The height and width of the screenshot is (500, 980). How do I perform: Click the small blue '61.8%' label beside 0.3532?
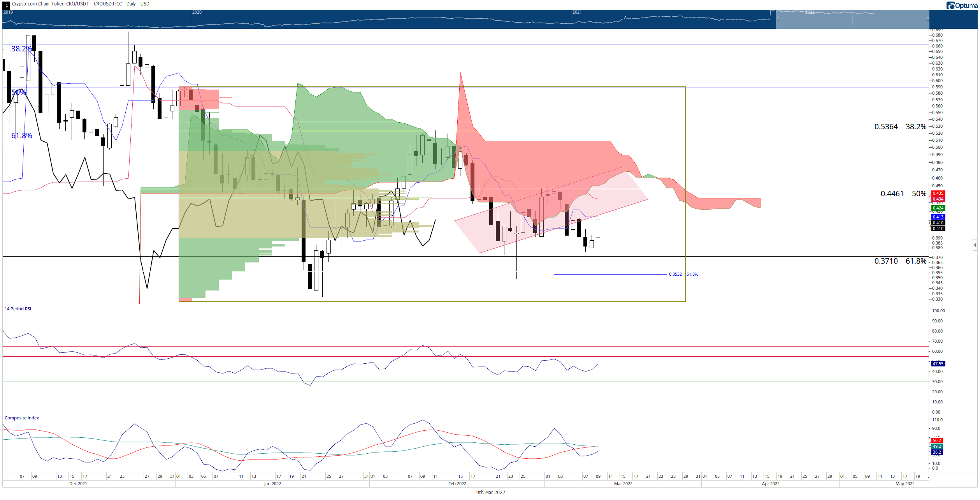692,274
